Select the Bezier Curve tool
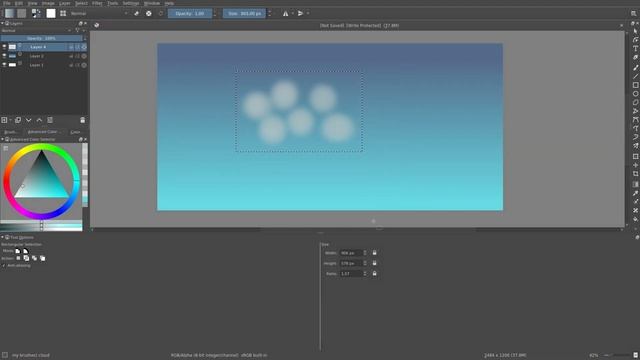This screenshot has height=360, width=640. pyautogui.click(x=636, y=120)
